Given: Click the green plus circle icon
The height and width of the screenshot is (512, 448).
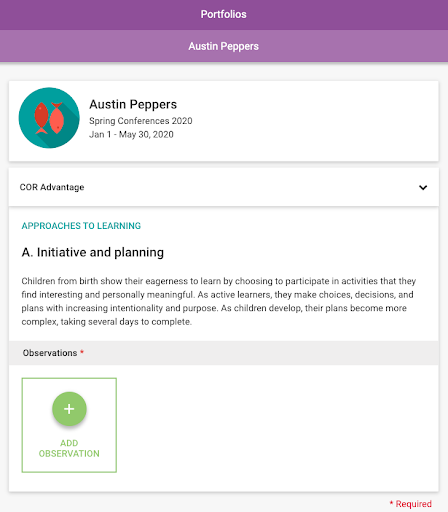Looking at the screenshot, I should (x=69, y=409).
